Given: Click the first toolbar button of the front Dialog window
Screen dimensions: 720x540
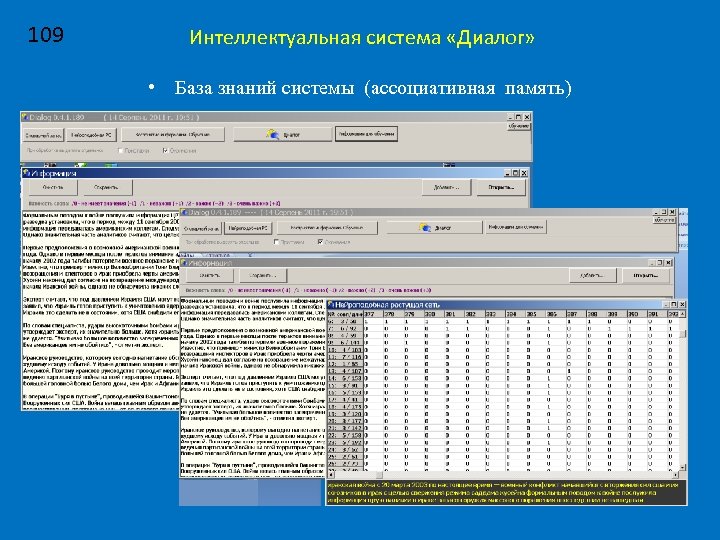Looking at the screenshot, I should pos(202,228).
